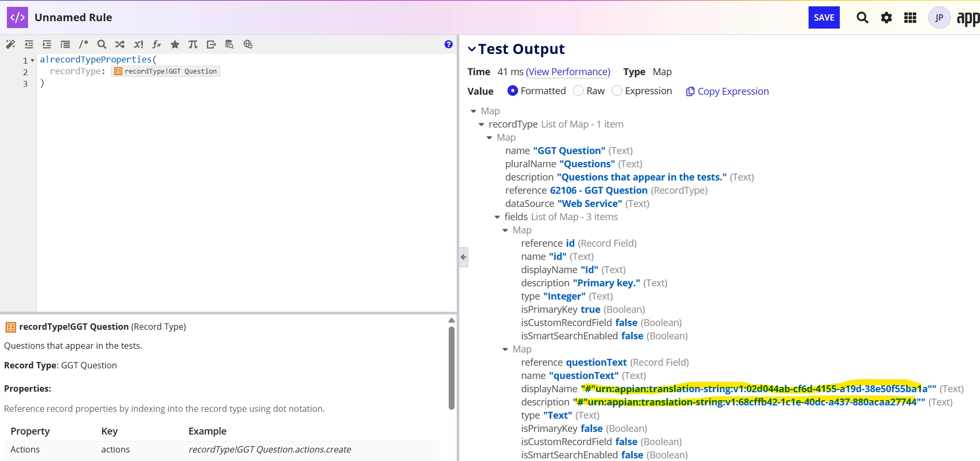Open the blue help question mark icon
Viewport: 980px width, 461px height.
(449, 44)
